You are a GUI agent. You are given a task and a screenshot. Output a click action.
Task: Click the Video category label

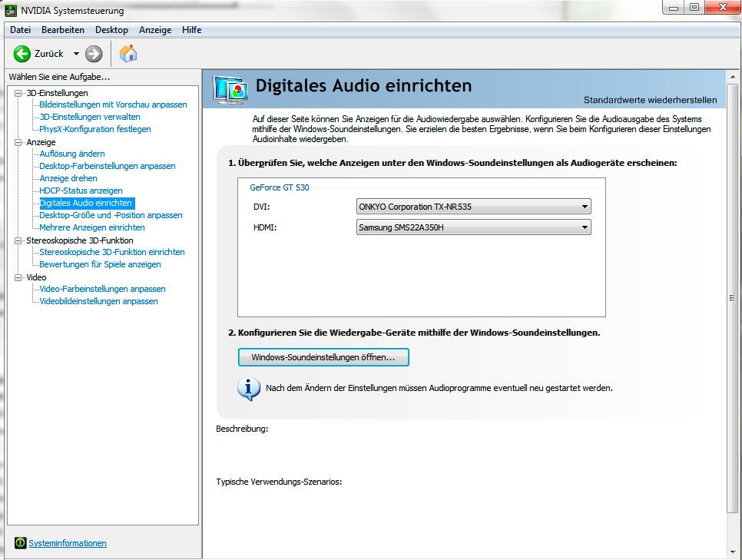pos(36,277)
